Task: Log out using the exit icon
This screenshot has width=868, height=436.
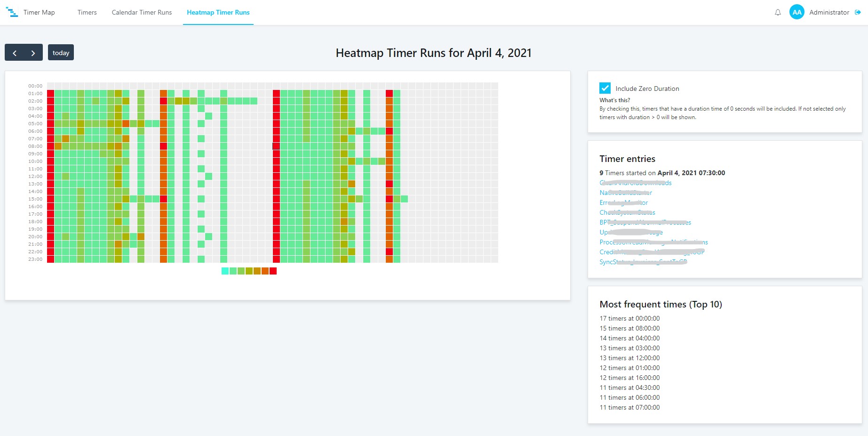Action: (858, 12)
